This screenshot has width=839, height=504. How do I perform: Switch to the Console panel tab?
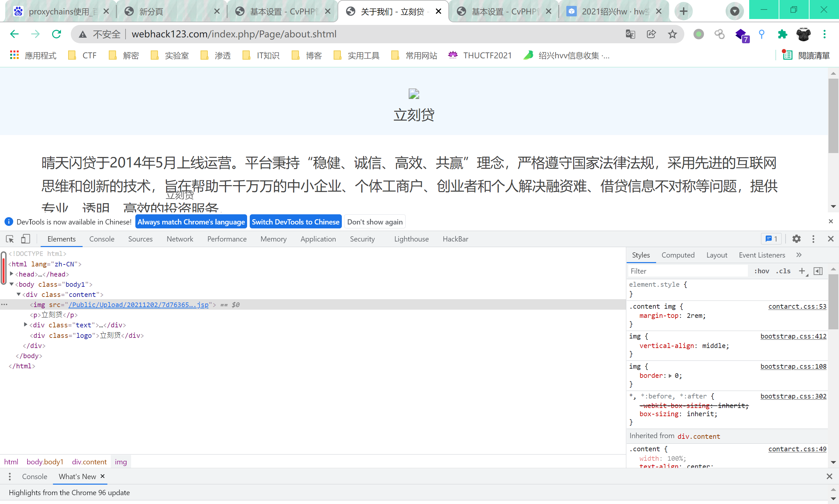click(102, 239)
